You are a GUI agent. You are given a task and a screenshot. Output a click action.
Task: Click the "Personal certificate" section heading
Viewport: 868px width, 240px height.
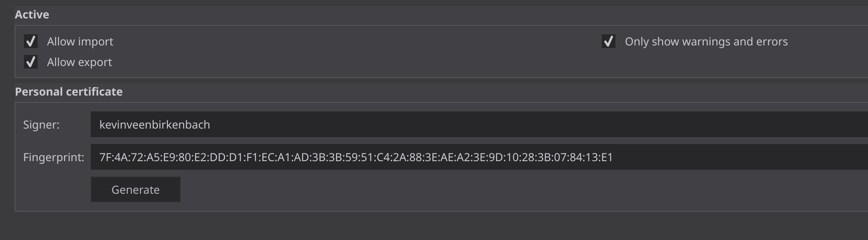tap(69, 92)
